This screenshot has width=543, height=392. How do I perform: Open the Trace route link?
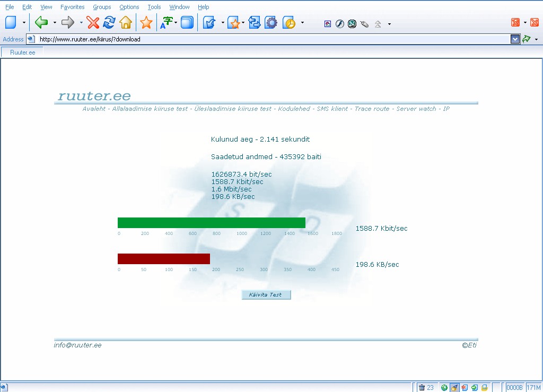click(372, 109)
